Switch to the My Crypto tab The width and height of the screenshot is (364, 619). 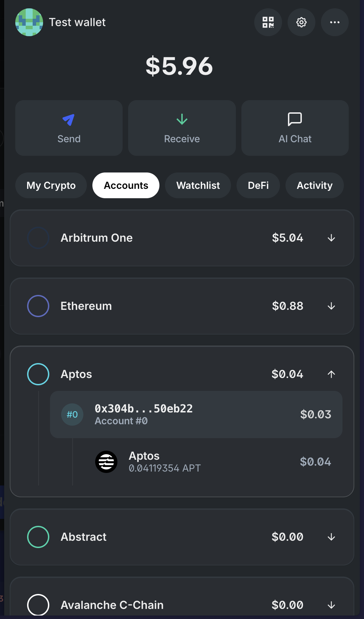(x=51, y=185)
